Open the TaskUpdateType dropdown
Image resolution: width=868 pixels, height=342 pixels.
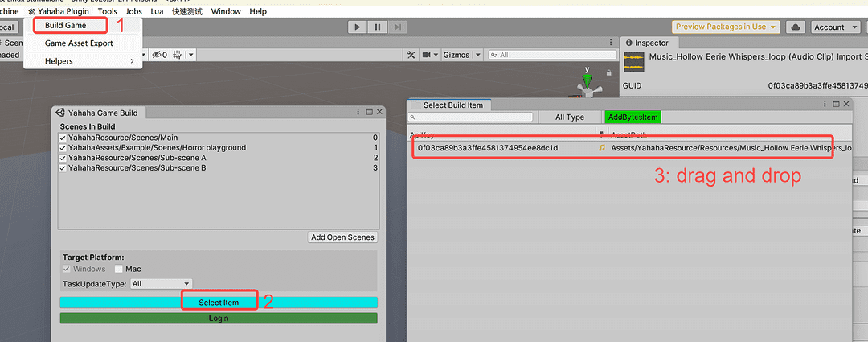tap(162, 283)
